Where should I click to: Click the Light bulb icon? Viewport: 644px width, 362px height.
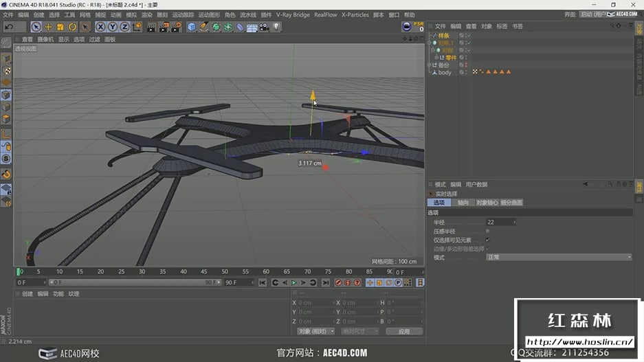(276, 27)
